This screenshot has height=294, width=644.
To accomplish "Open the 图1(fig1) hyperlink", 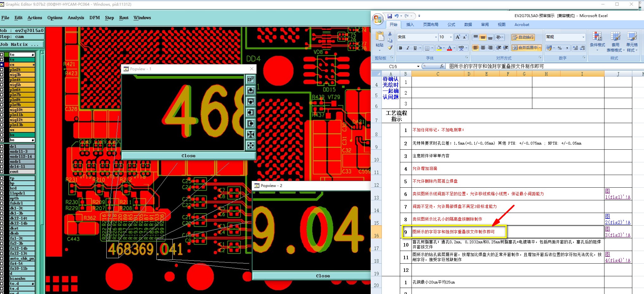I will (x=617, y=194).
